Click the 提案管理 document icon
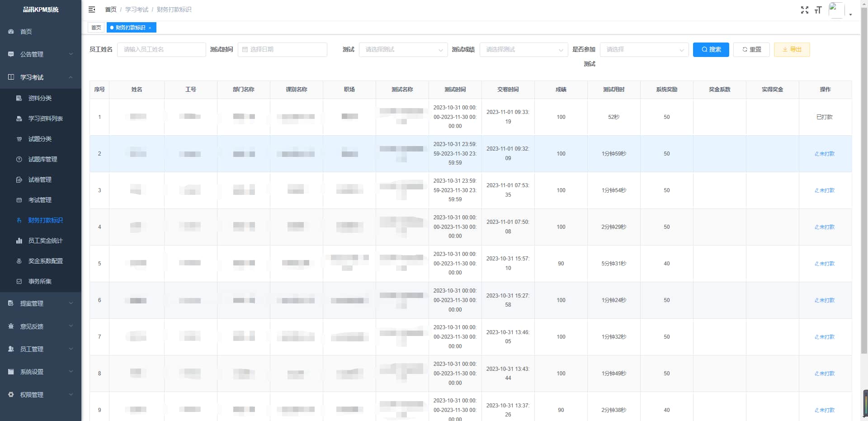Image resolution: width=868 pixels, height=421 pixels. [11, 303]
